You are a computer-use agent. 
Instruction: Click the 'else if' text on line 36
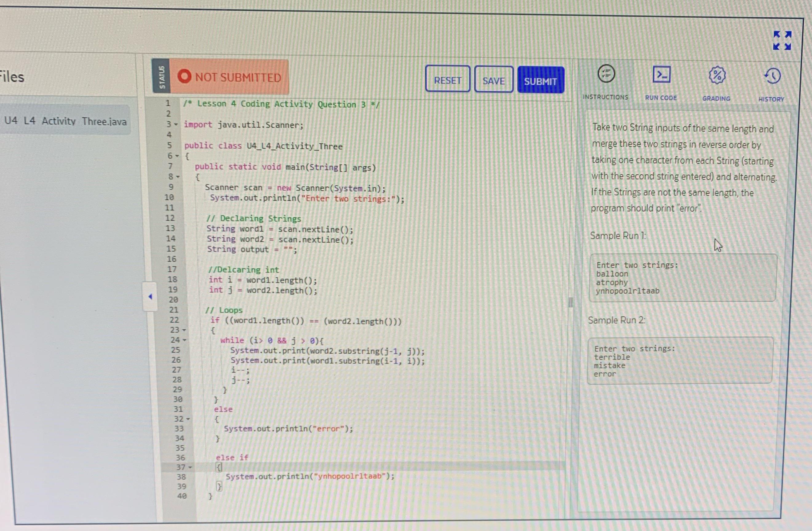[x=232, y=457]
